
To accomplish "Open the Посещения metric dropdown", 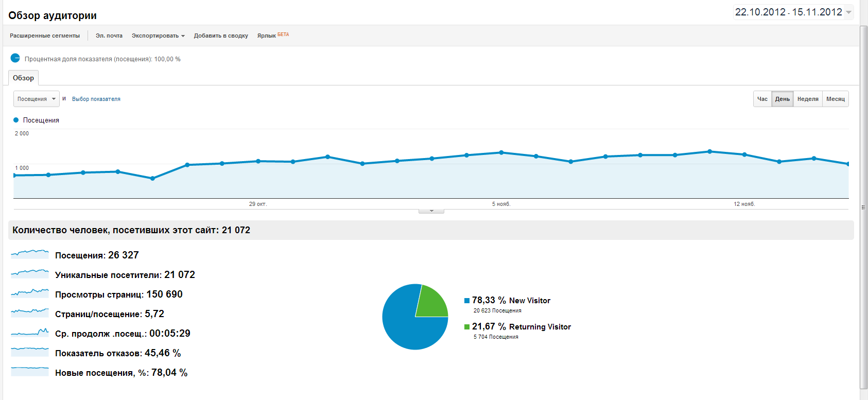I will [x=36, y=99].
